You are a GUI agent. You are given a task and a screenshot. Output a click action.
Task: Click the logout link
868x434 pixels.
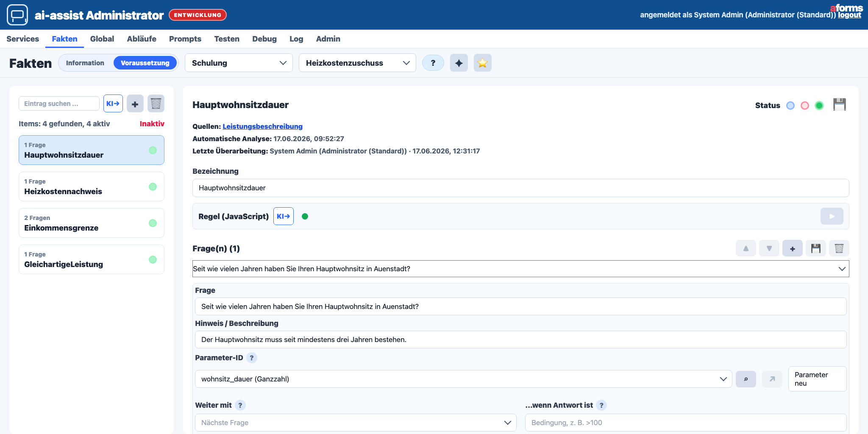pos(849,15)
